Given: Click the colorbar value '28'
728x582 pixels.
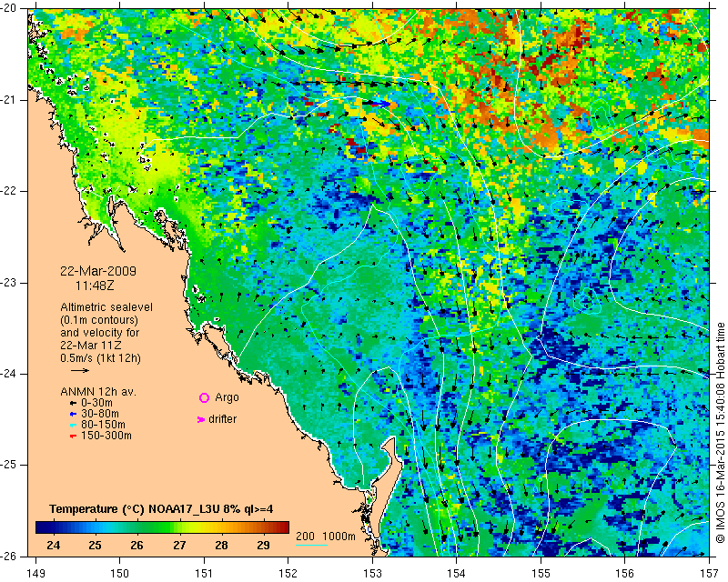Looking at the screenshot, I should coord(221,546).
